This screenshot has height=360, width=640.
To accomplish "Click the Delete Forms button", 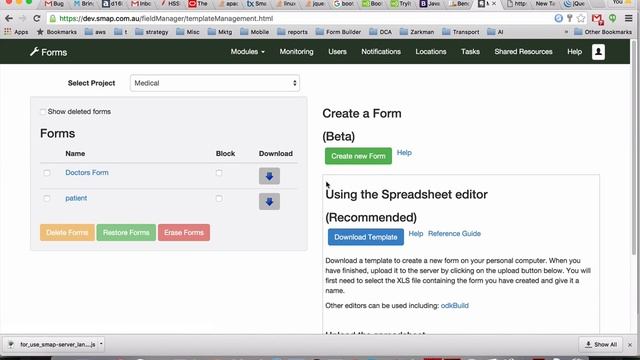I will coord(67,232).
